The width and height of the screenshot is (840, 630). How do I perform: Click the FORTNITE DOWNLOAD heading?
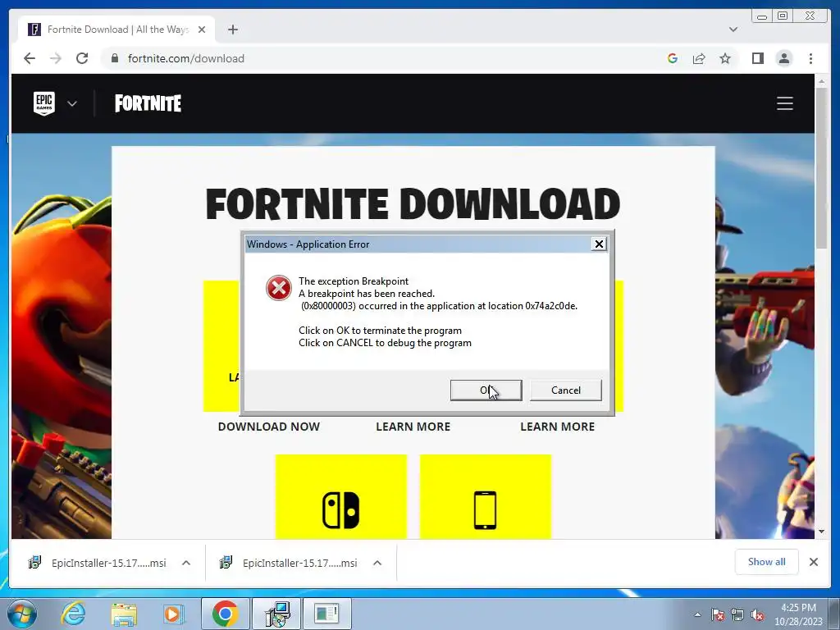pyautogui.click(x=413, y=204)
